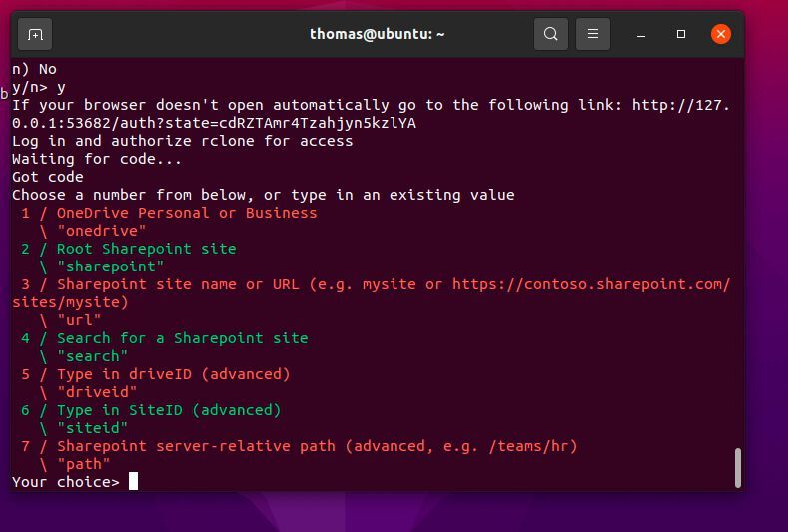Click the 'Got code' output line

48,177
